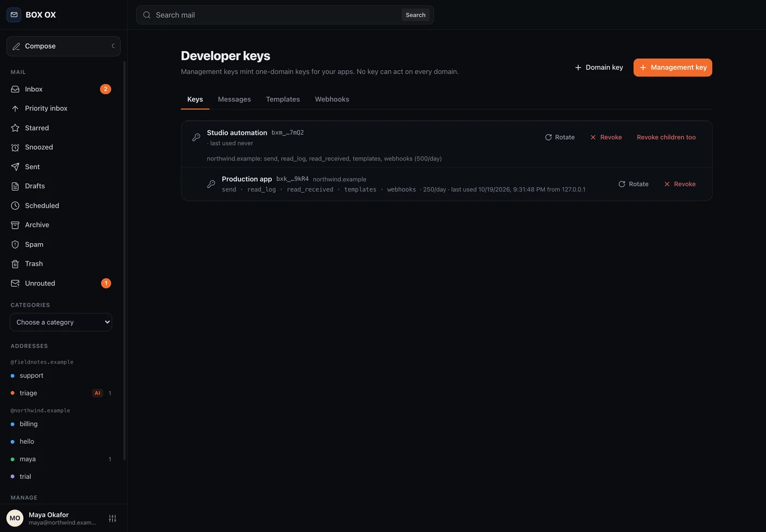Viewport: 766px width, 532px height.
Task: Click the sidebar vertical scrollbar
Action: click(x=124, y=261)
